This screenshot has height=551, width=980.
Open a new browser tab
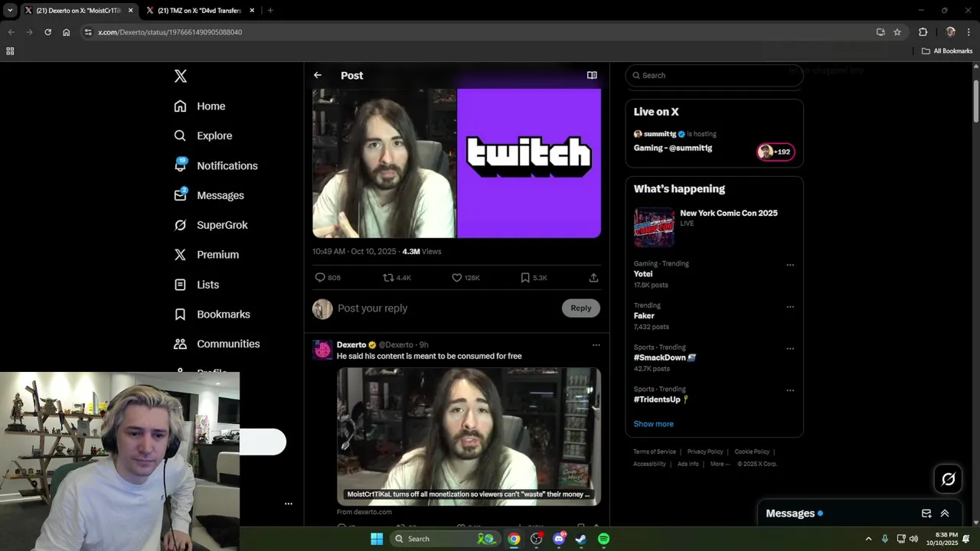pos(270,11)
